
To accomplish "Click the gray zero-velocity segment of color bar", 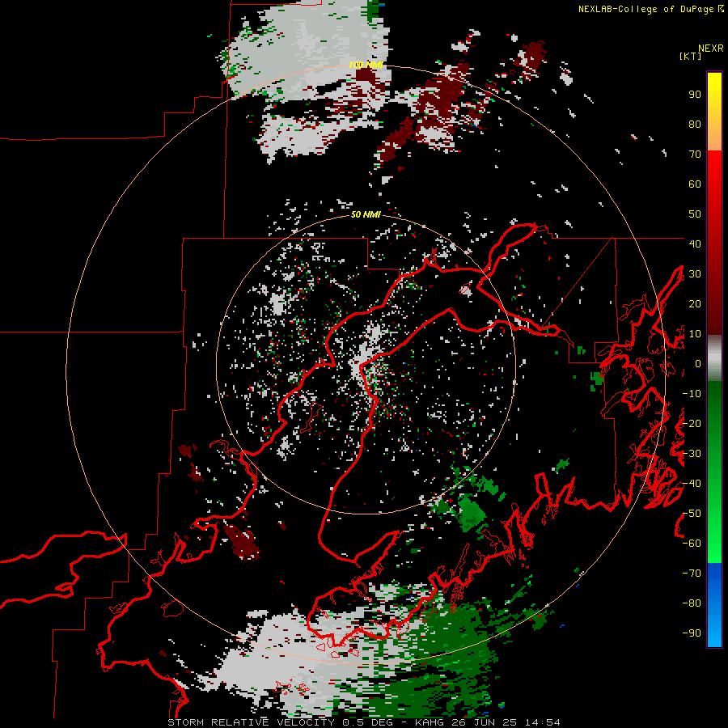I will pyautogui.click(x=714, y=358).
